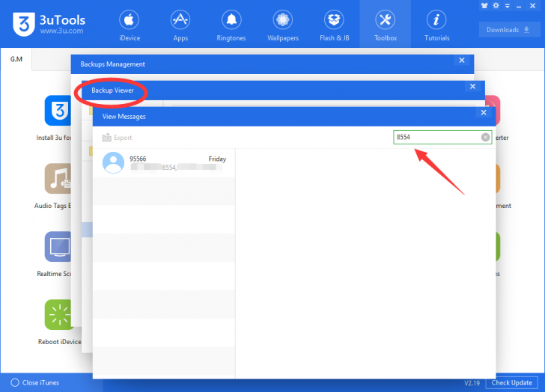Open the Downloads button
The width and height of the screenshot is (545, 392).
(509, 30)
